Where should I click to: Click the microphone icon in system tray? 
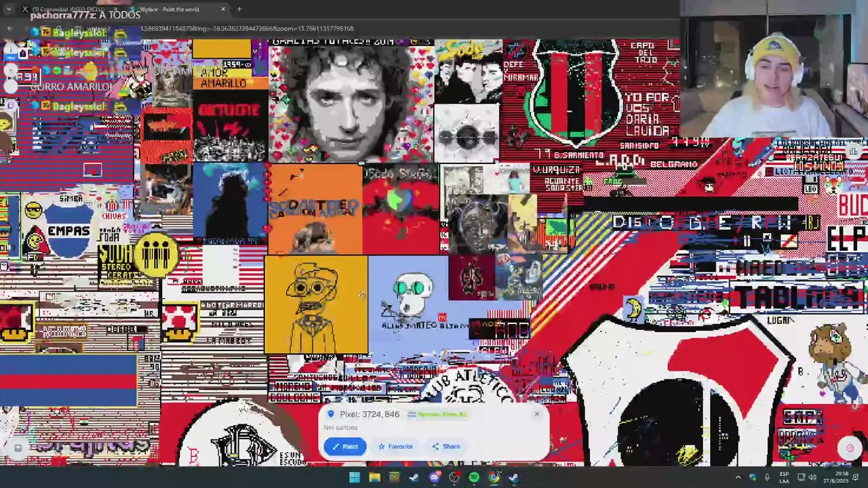(767, 477)
